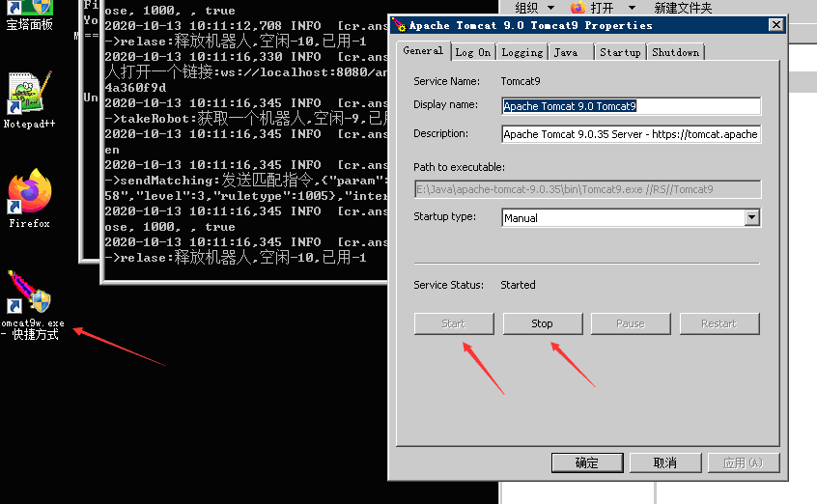Click the Firefox icon next to 打开

coord(578,8)
